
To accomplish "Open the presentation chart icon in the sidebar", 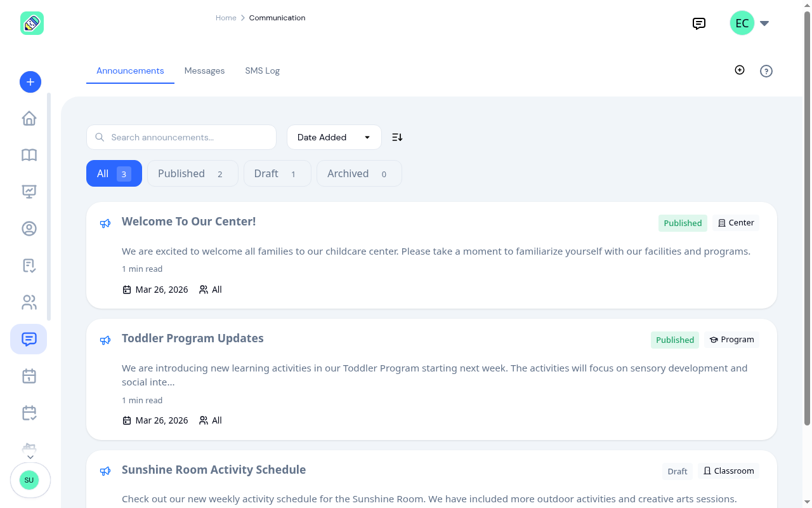I will tap(29, 191).
